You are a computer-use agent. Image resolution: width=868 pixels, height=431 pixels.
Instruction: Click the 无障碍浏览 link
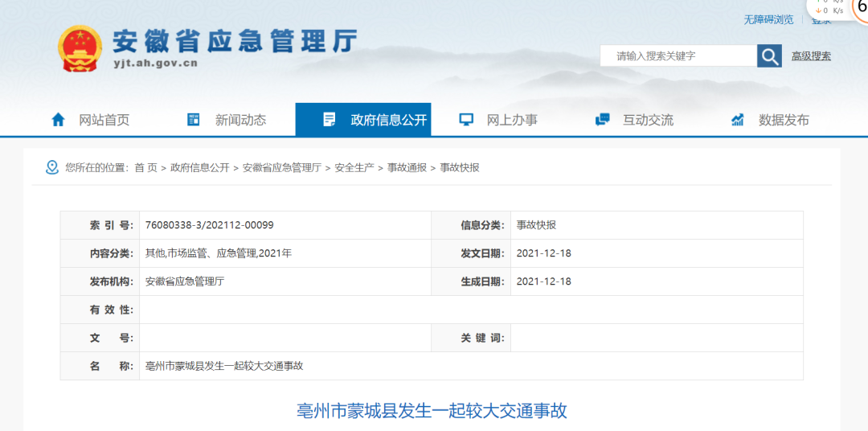[x=768, y=20]
